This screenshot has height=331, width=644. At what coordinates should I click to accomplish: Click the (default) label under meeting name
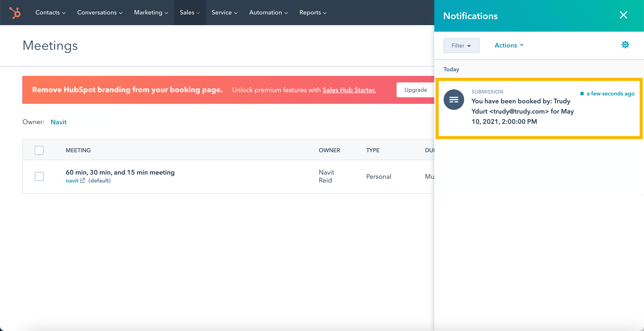coord(99,180)
